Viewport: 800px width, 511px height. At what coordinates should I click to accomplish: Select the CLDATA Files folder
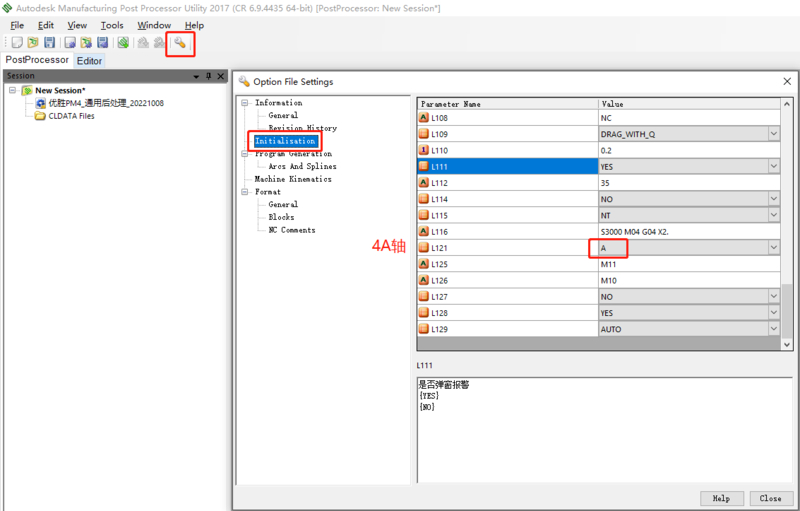tap(71, 116)
